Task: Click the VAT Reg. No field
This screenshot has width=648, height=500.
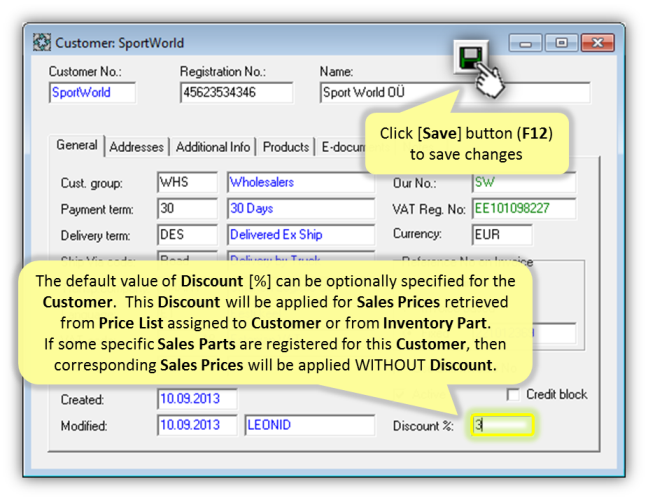Action: [524, 208]
